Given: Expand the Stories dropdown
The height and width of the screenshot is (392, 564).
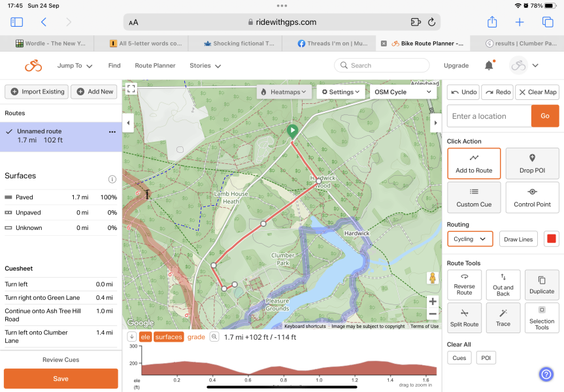Looking at the screenshot, I should pyautogui.click(x=205, y=66).
